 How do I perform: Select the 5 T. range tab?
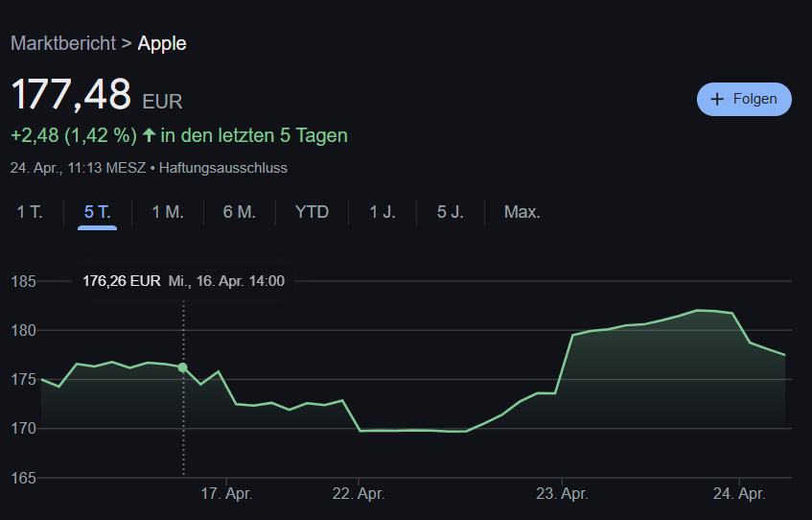98,212
